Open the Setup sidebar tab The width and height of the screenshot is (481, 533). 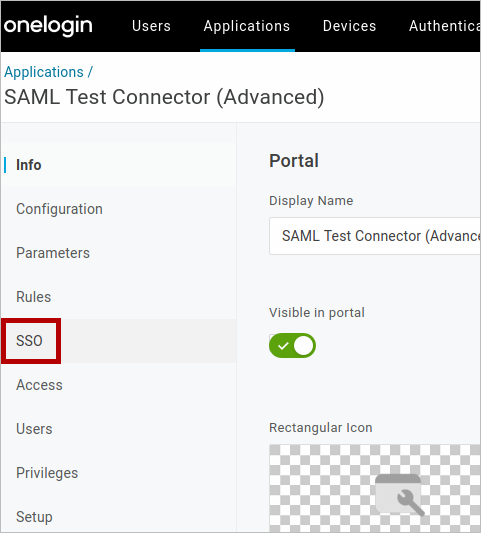point(34,517)
